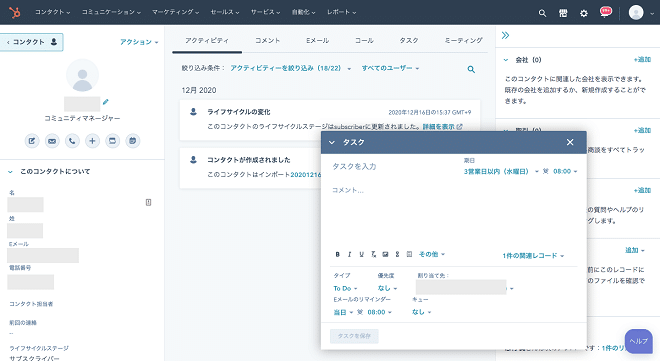
Task: Open the notifications chat bubble icon
Action: coord(606,12)
